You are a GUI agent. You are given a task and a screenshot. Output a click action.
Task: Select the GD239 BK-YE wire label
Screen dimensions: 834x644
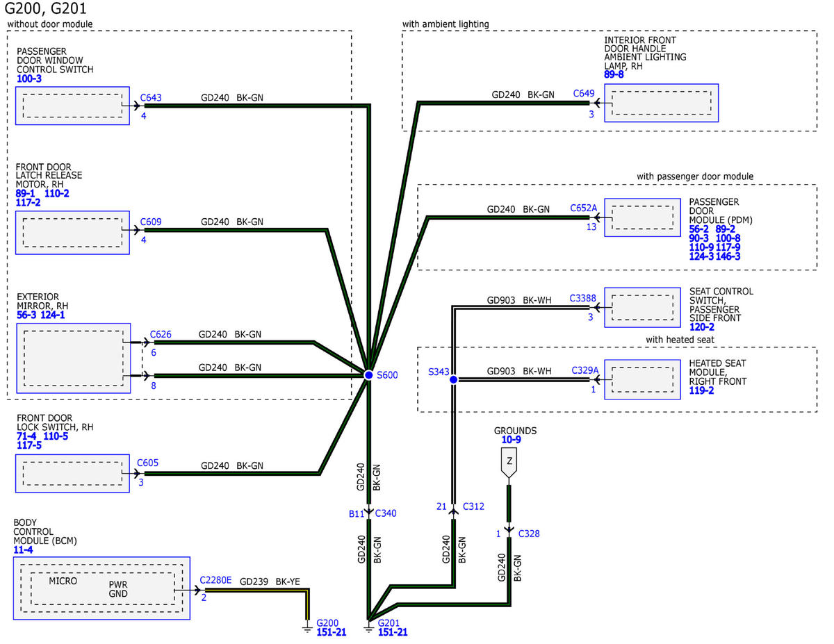click(269, 581)
